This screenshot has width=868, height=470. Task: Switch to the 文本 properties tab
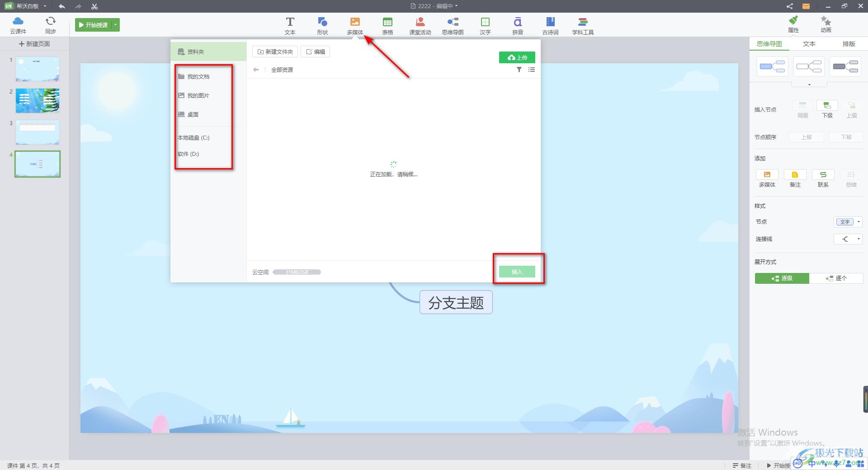[x=809, y=44]
